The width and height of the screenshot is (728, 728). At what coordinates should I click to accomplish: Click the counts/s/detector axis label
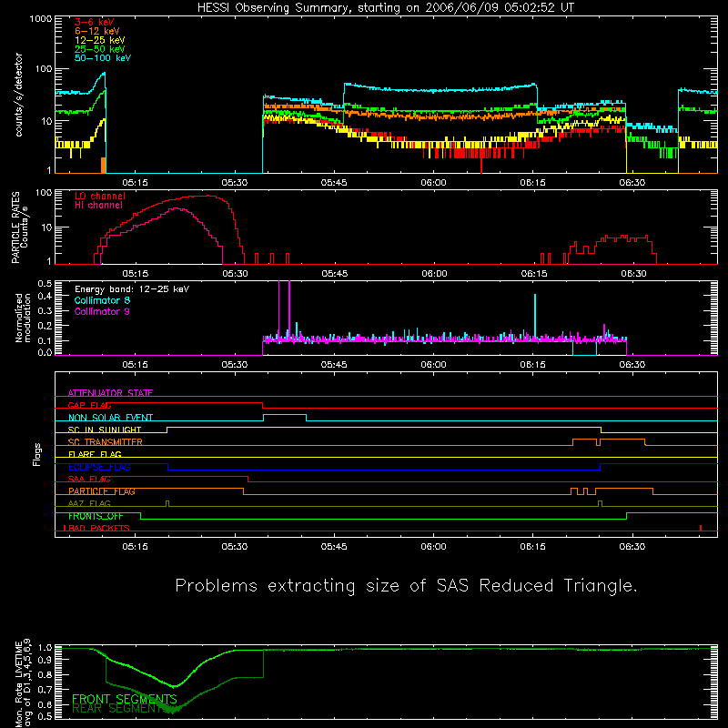point(18,95)
